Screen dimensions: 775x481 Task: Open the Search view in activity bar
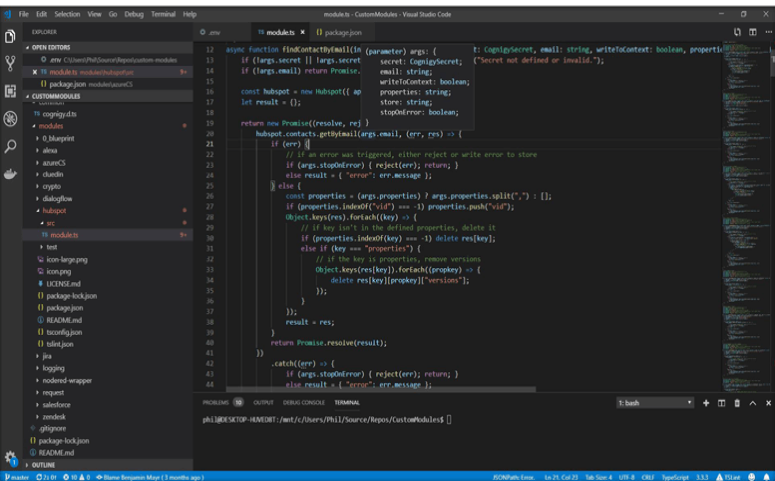tap(10, 146)
